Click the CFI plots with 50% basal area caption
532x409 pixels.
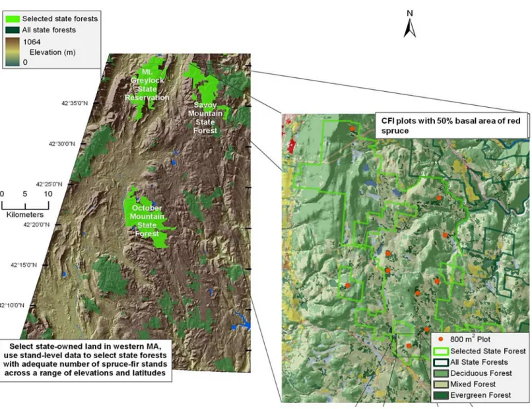tap(451, 126)
